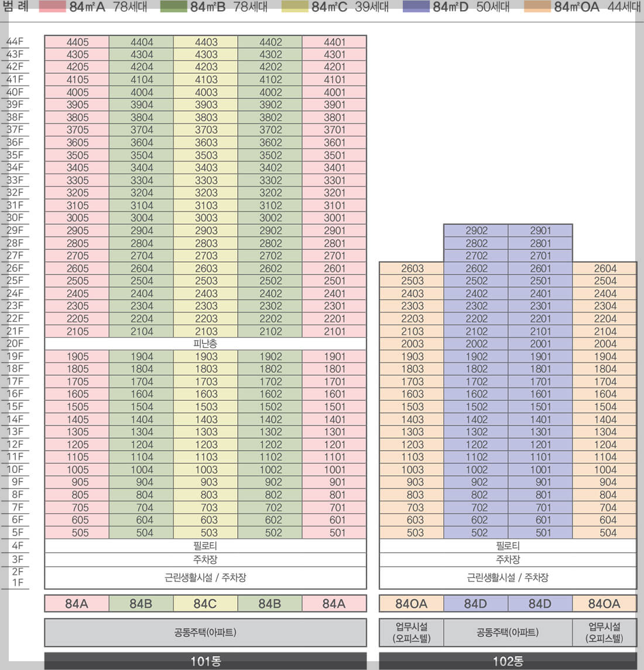Click unit 905 cell
The height and width of the screenshot is (670, 644).
click(77, 482)
